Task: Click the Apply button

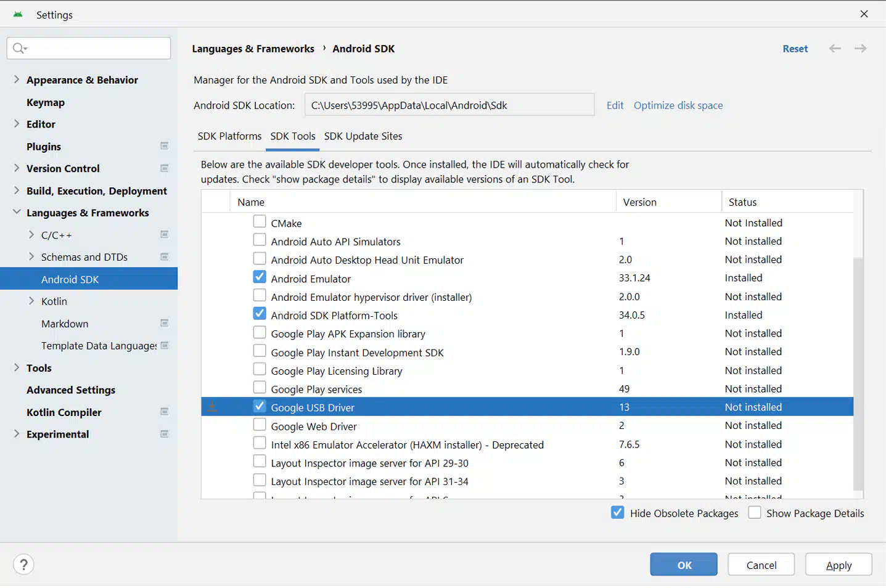Action: tap(839, 565)
